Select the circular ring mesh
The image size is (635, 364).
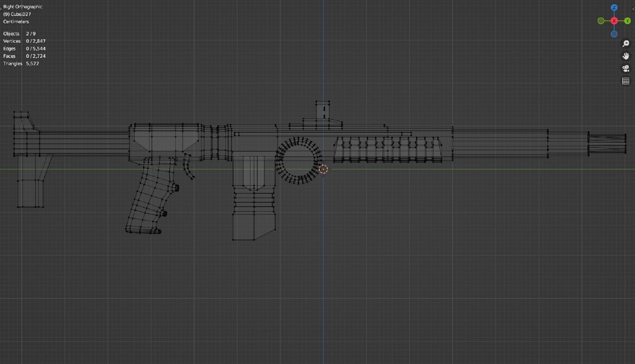click(x=298, y=161)
